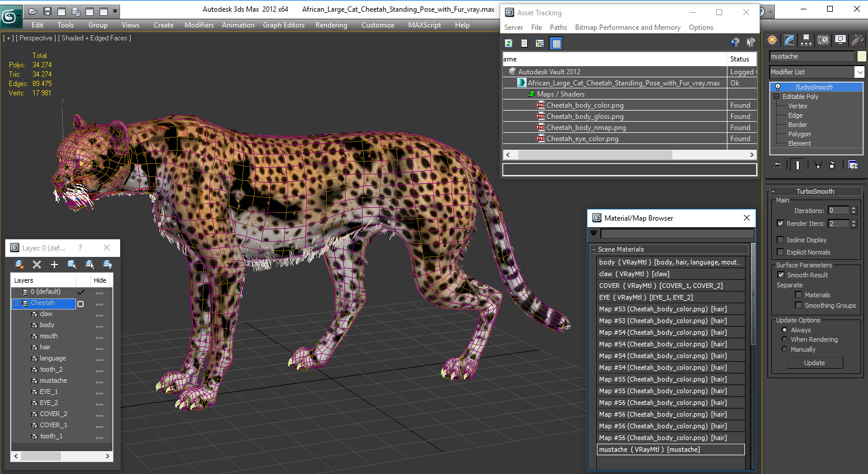The height and width of the screenshot is (474, 868).
Task: Collapse the Cheetah layer tree
Action: [x=16, y=303]
